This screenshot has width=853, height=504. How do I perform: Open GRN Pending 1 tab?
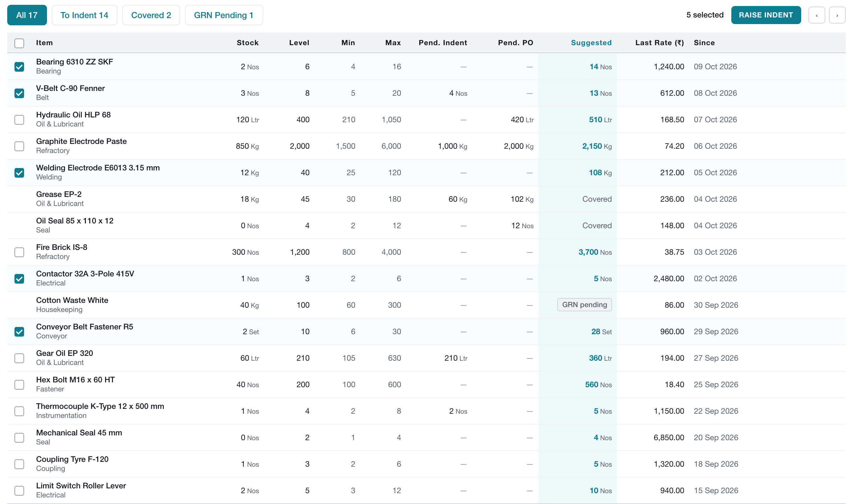click(x=224, y=15)
